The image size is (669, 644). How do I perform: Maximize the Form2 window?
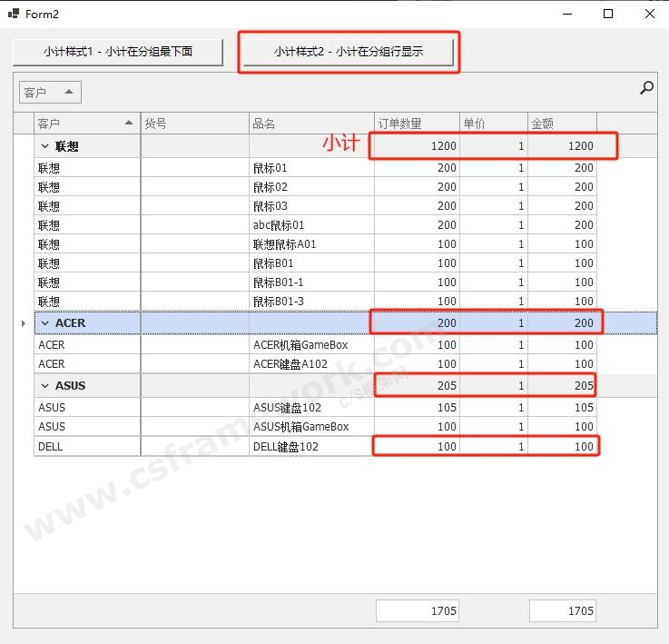click(x=608, y=14)
